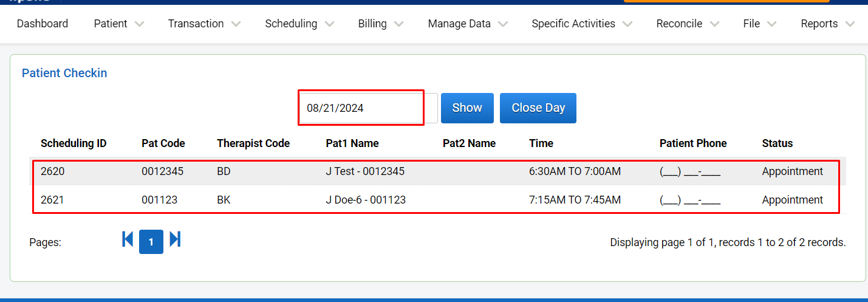Click the Pat Code column header
The height and width of the screenshot is (302, 868).
163,143
